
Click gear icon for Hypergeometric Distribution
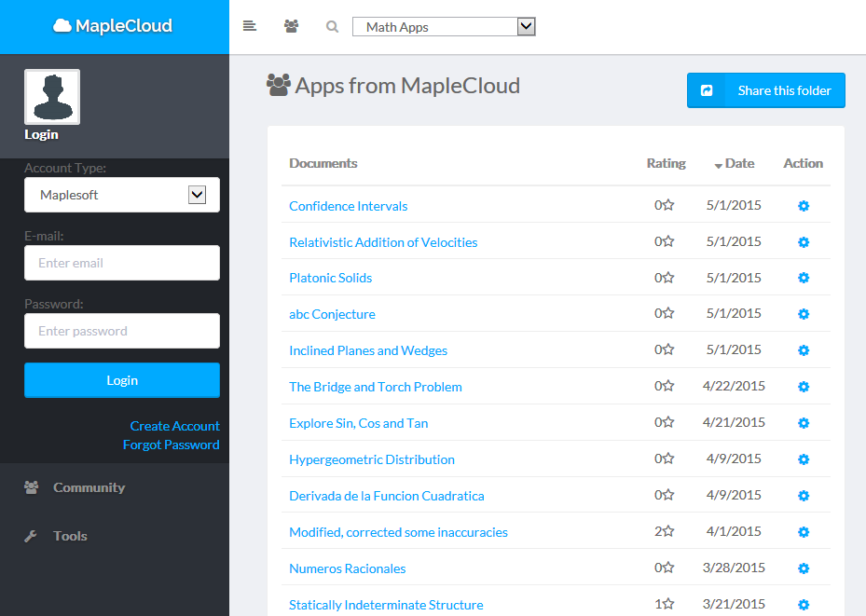[804, 459]
